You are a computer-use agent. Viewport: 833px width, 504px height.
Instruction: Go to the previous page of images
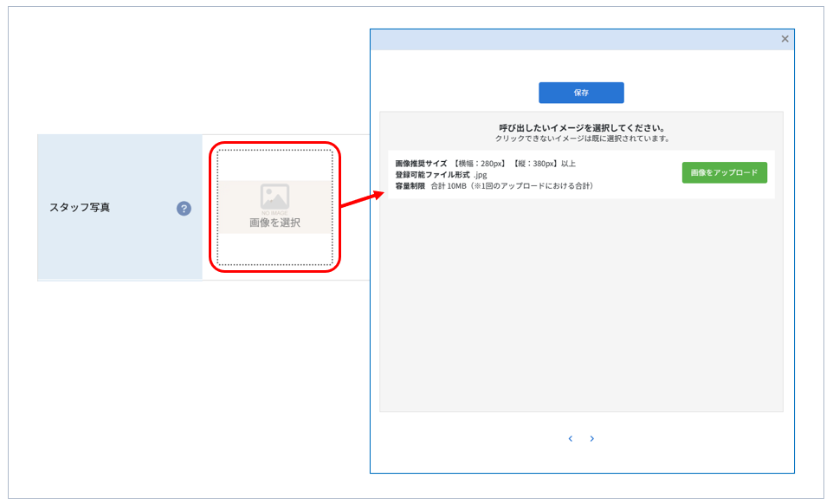pyautogui.click(x=571, y=439)
